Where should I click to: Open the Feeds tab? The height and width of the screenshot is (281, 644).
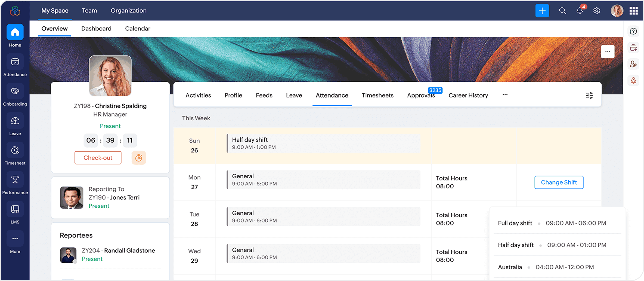(264, 95)
